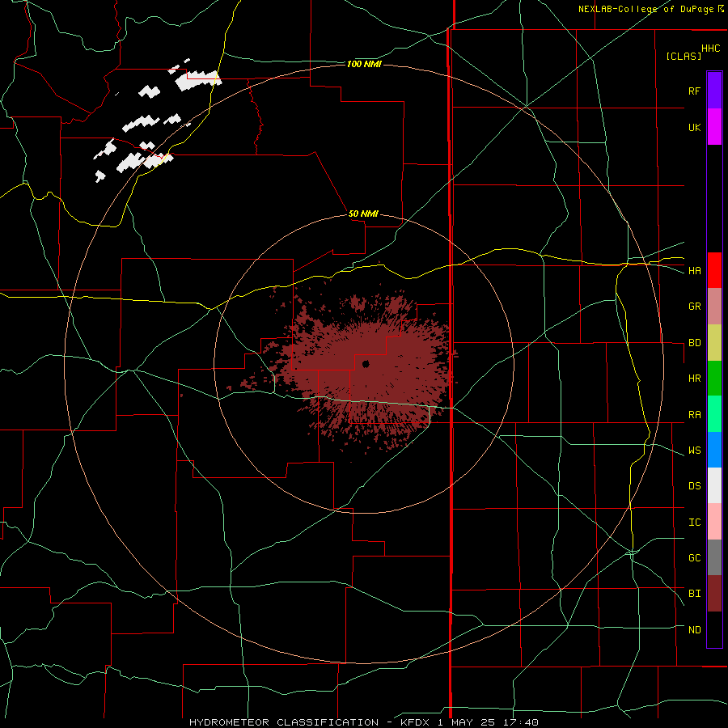Click the BI brown legend swatch
Screen dimensions: 728x728
pos(714,594)
